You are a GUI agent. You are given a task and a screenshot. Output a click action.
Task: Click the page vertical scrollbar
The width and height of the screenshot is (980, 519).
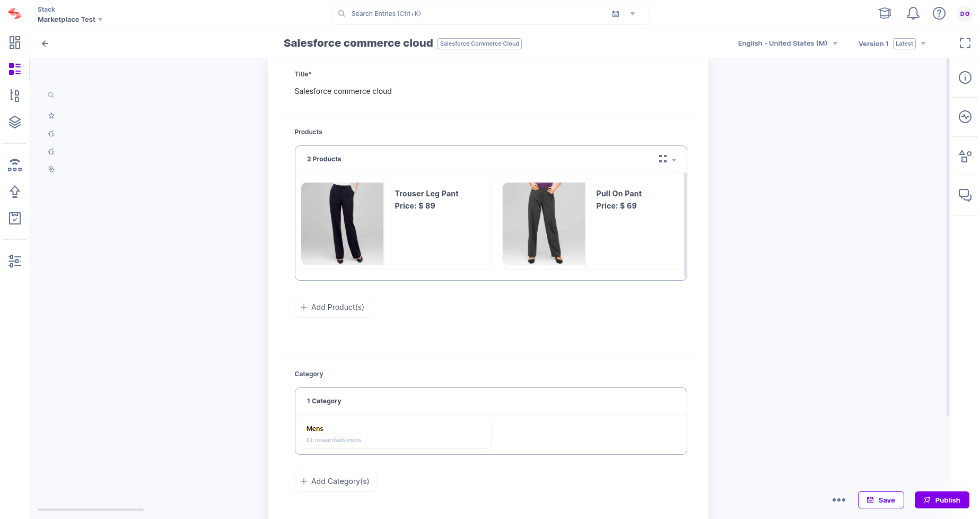[948, 238]
